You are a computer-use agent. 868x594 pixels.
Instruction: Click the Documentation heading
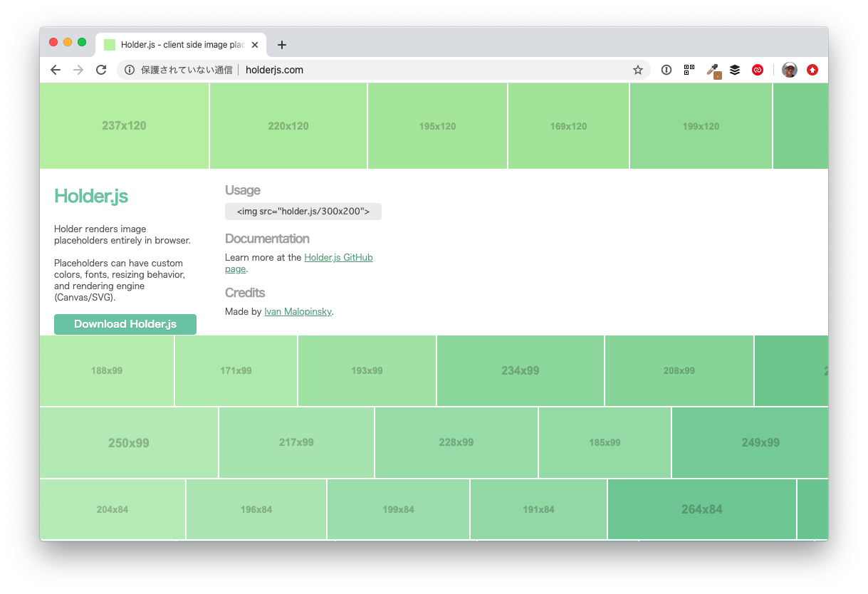[x=267, y=239]
